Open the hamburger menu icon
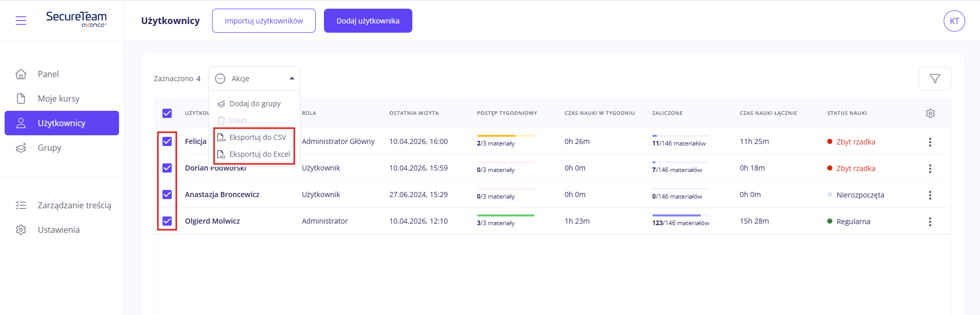Viewport: 980px width, 315px height. (21, 20)
